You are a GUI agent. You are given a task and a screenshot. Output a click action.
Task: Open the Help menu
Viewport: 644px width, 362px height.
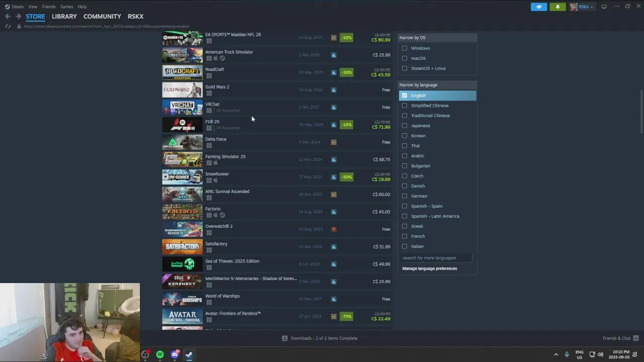tap(82, 7)
